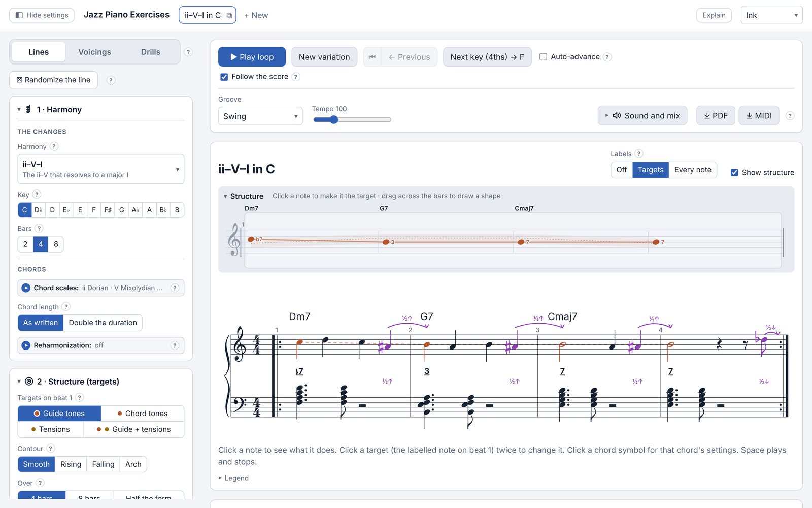Play the chord scales preview icon
This screenshot has height=508, width=812.
coord(26,288)
